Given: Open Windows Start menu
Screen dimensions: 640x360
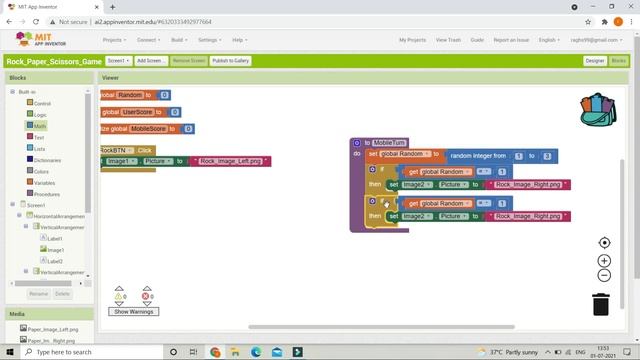Looking at the screenshot, I should 10,352.
